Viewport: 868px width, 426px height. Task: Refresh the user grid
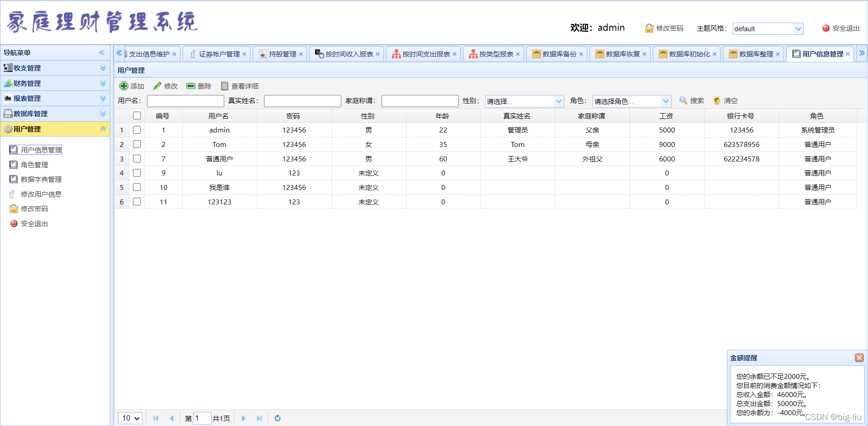point(278,418)
